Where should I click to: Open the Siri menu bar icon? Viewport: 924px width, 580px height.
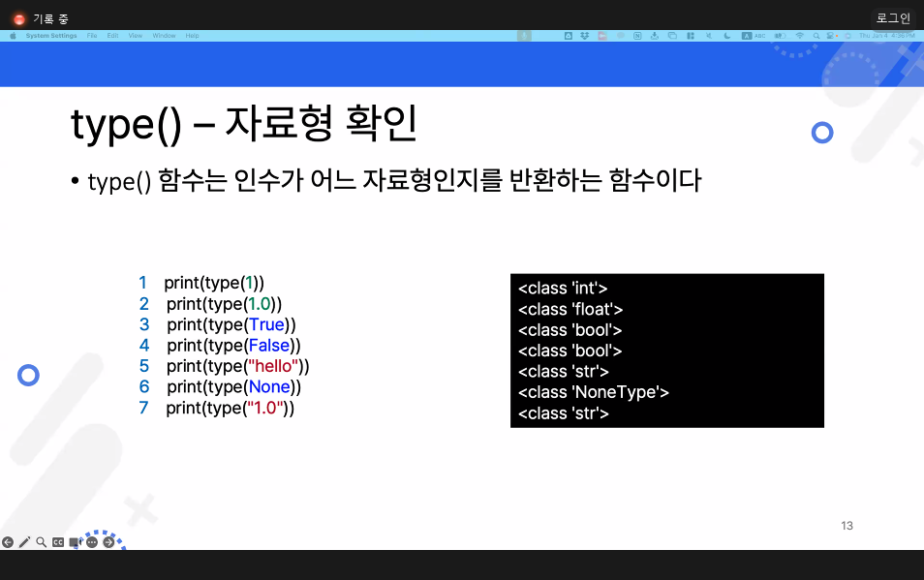click(x=848, y=36)
